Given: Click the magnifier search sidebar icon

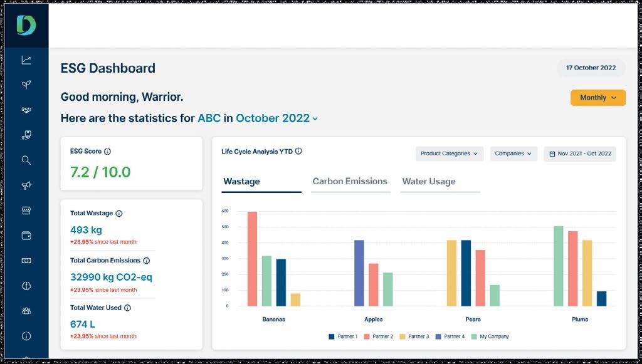Looking at the screenshot, I should [26, 160].
